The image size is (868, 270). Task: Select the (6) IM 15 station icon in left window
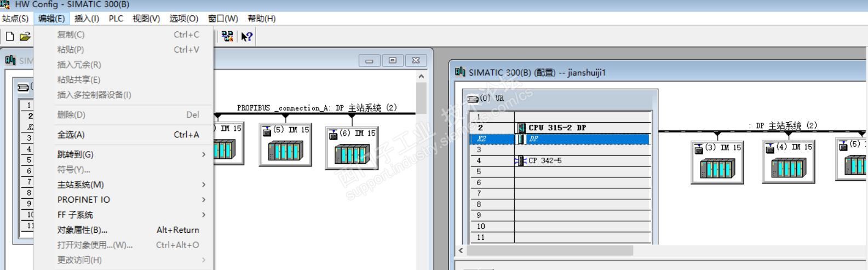pos(352,148)
